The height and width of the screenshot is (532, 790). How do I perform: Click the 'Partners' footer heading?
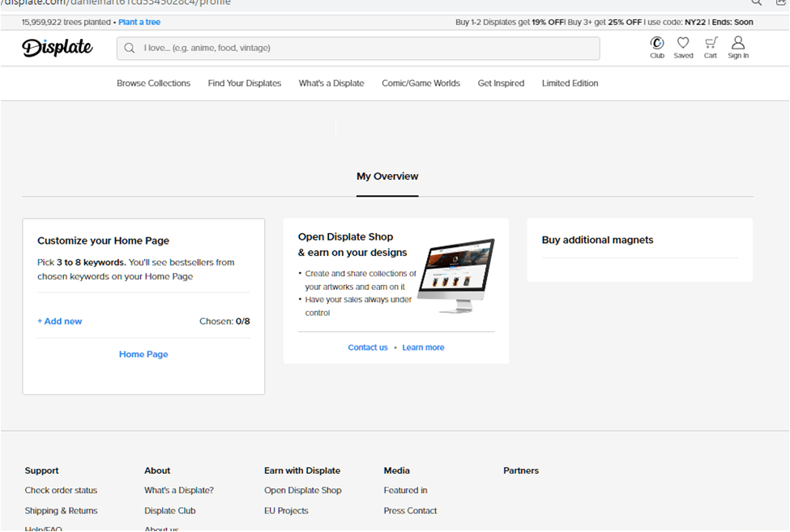521,470
